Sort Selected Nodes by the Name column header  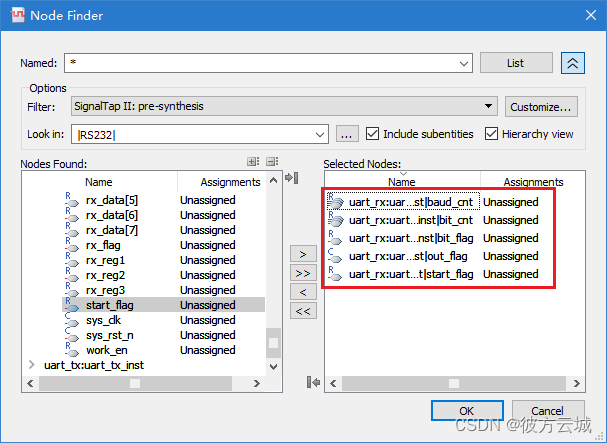(x=401, y=182)
